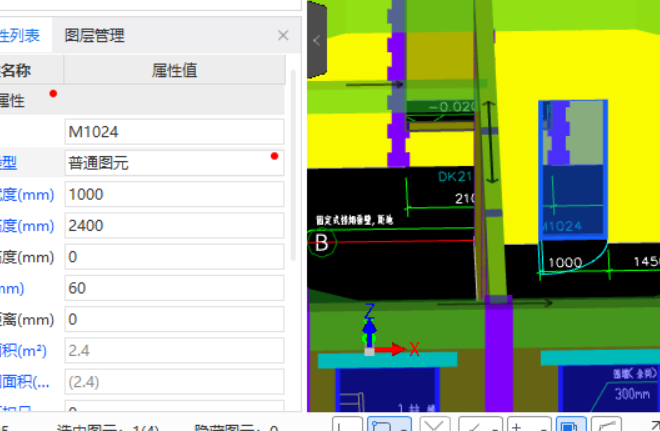Click the 隐藏图元 status bar entry
The height and width of the screenshot is (431, 660).
click(x=236, y=428)
